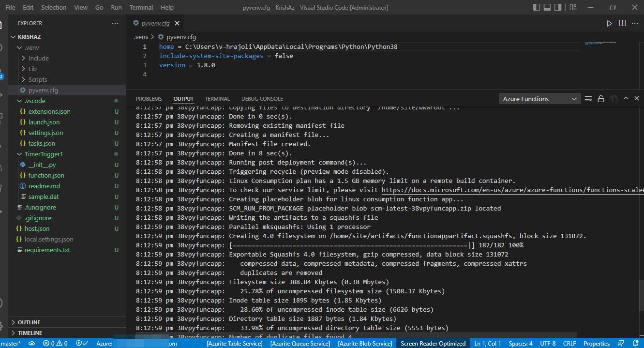Open the Terminal menu
Screen dimensions: 644x348
click(141, 7)
